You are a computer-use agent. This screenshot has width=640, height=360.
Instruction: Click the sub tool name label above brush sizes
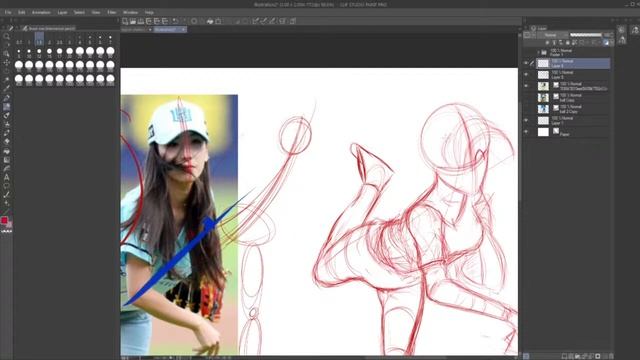tap(52, 29)
